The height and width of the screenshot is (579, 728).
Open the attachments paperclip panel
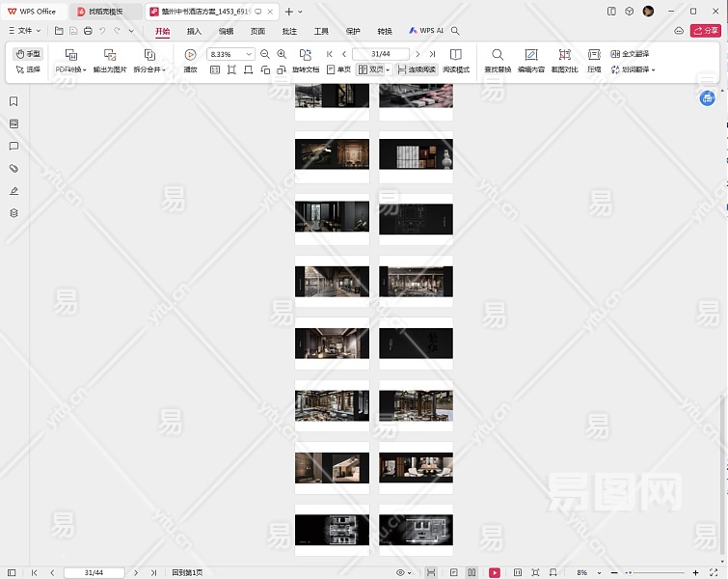point(13,168)
